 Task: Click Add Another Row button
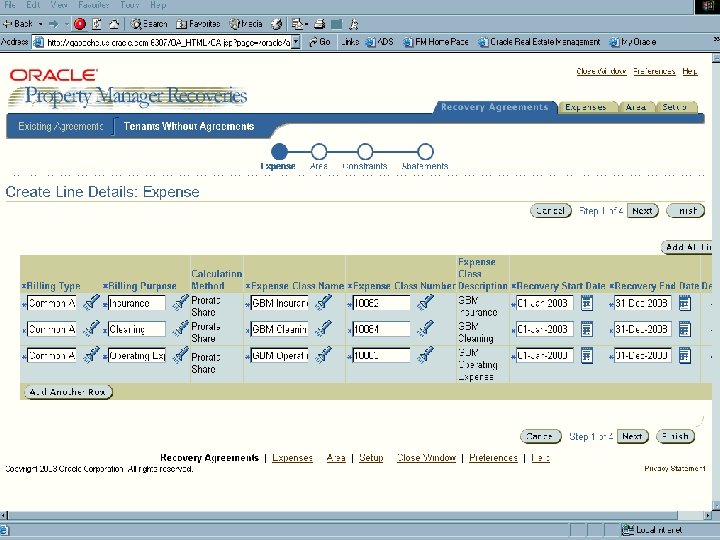click(68, 392)
